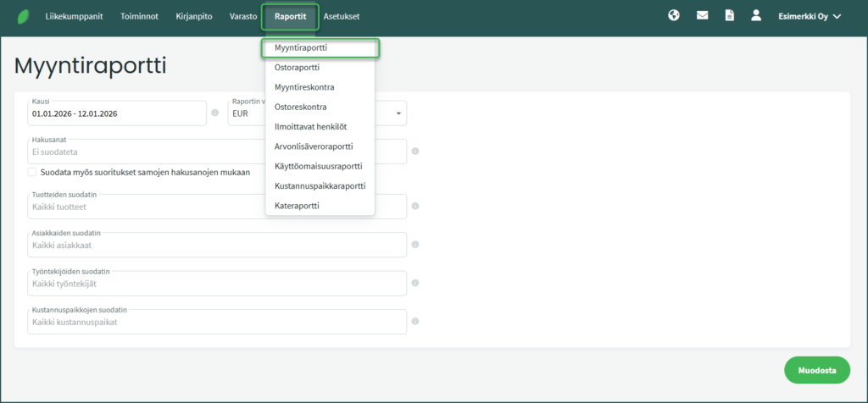Open the user profile icon
The image size is (868, 403).
(x=757, y=15)
